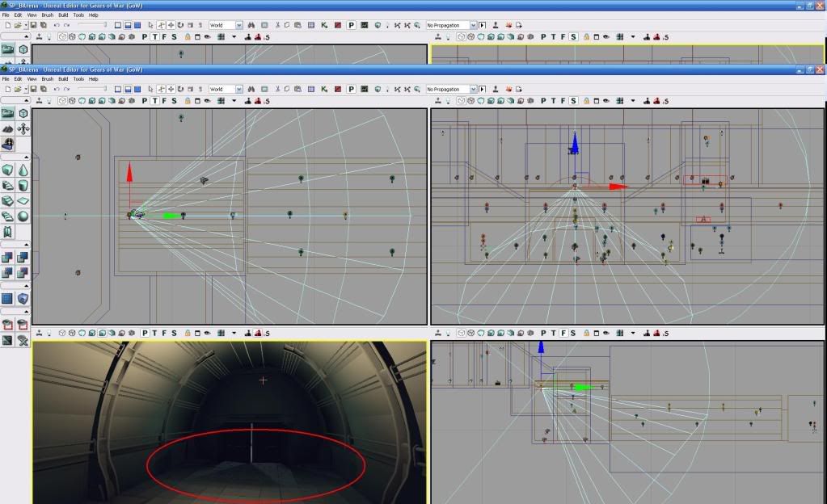The height and width of the screenshot is (504, 827).
Task: Select the Cone brush builder in toolbox
Action: click(x=23, y=170)
